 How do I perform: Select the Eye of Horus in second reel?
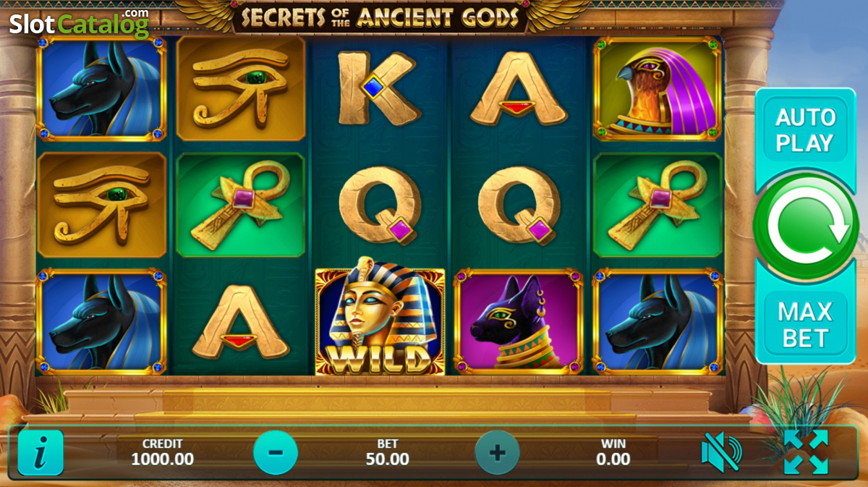tap(241, 89)
